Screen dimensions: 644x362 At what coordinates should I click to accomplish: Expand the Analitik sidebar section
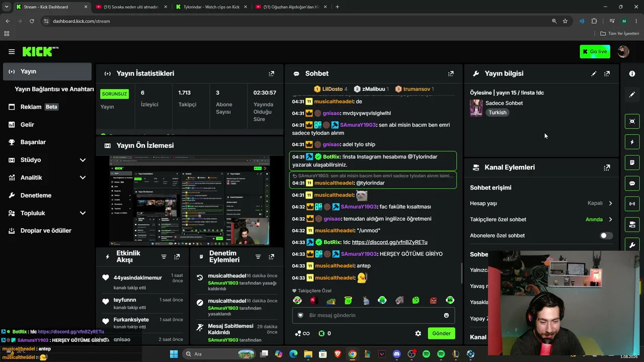click(83, 177)
